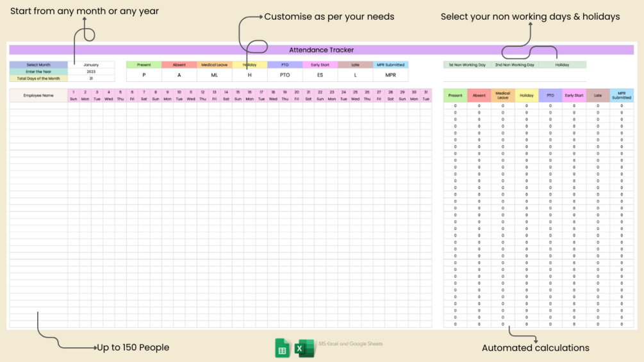The height and width of the screenshot is (362, 644).
Task: Select the day 25 column header
Action: pos(355,95)
